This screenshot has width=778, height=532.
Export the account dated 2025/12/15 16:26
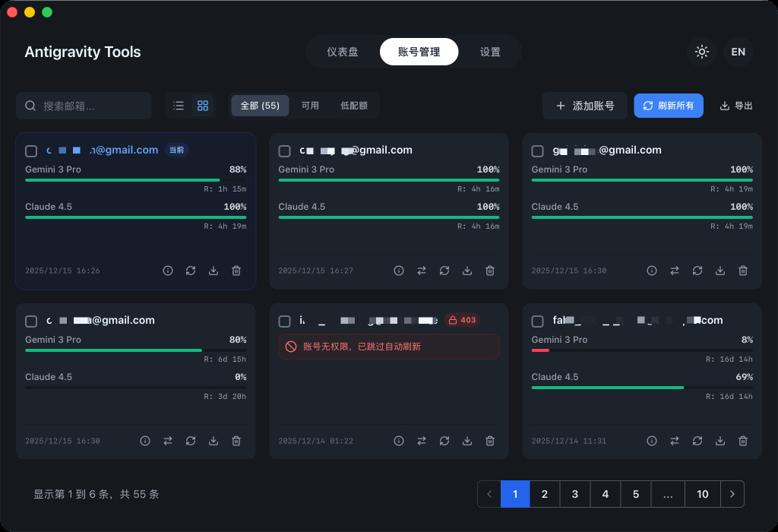[x=213, y=271]
